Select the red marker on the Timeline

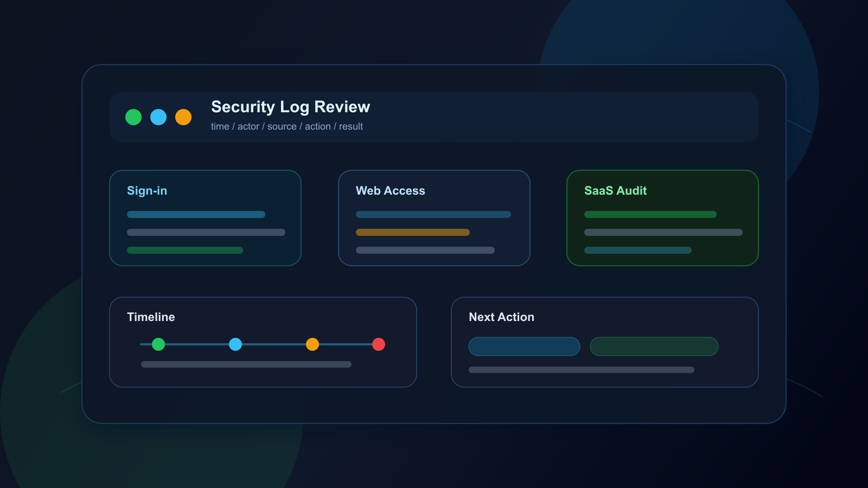(x=379, y=344)
